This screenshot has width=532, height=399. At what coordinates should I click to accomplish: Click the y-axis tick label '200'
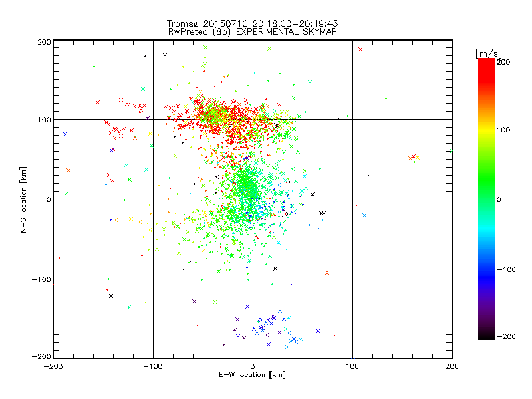44,42
